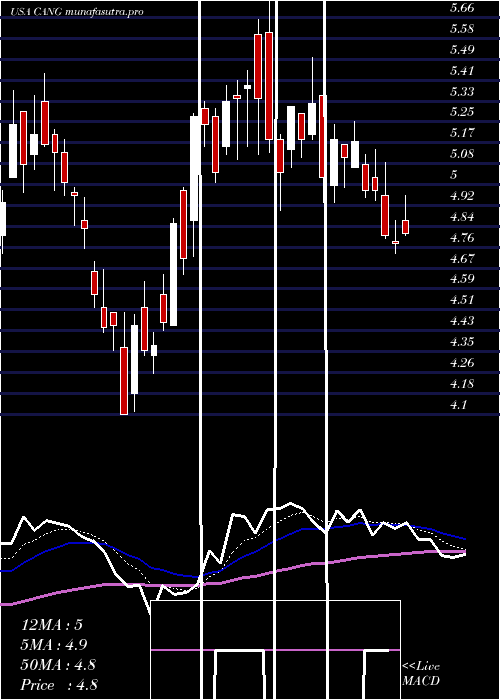This screenshot has height=700, width=500.
Task: Select the 4.76 price axis label
Action: pyautogui.click(x=462, y=238)
